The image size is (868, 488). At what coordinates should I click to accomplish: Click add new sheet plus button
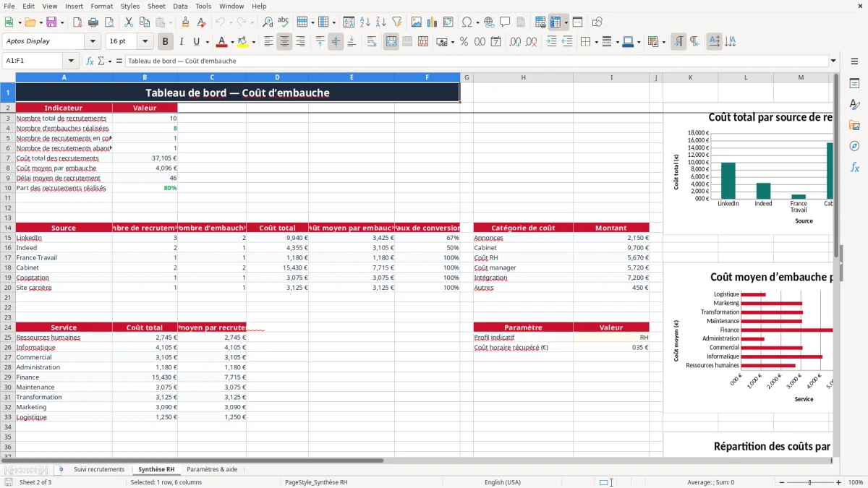(x=61, y=469)
